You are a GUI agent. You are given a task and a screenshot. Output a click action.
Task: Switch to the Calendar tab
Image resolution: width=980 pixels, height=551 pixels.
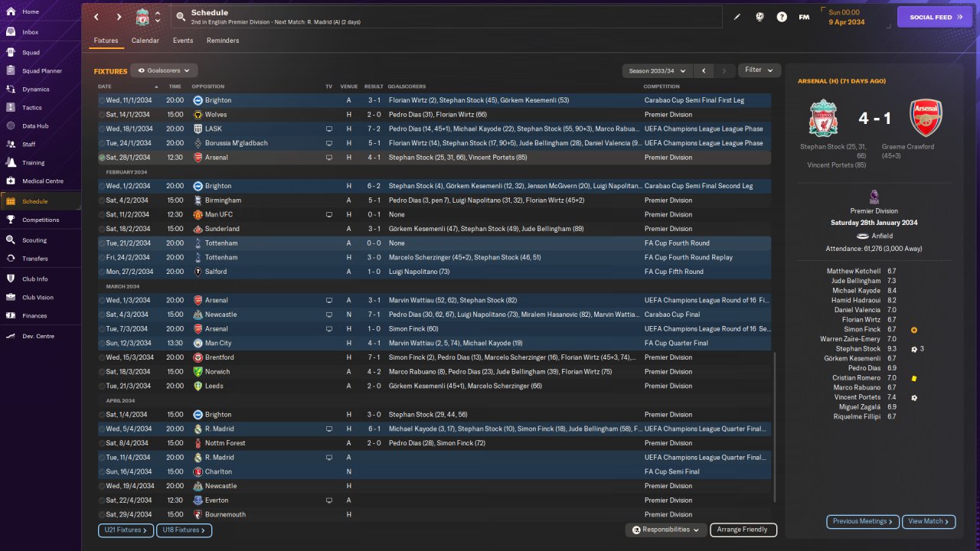[x=145, y=41]
